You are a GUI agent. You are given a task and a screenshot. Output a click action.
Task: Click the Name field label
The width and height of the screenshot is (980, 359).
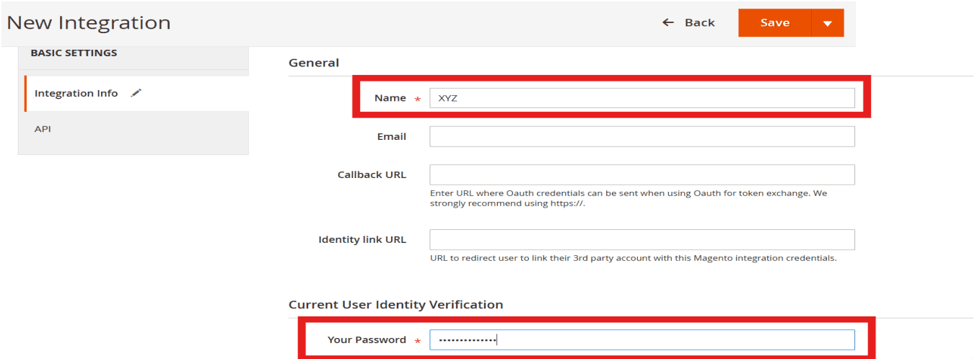tap(390, 98)
